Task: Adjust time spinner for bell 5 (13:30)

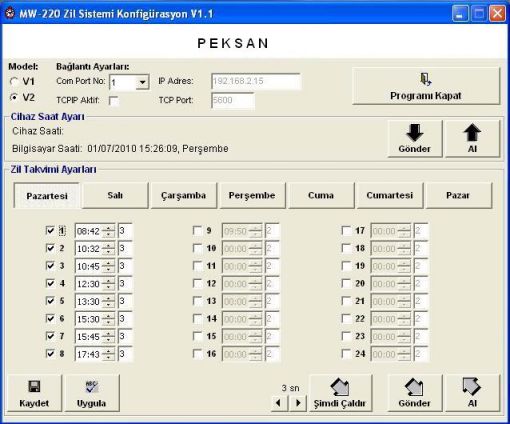Action: click(109, 301)
